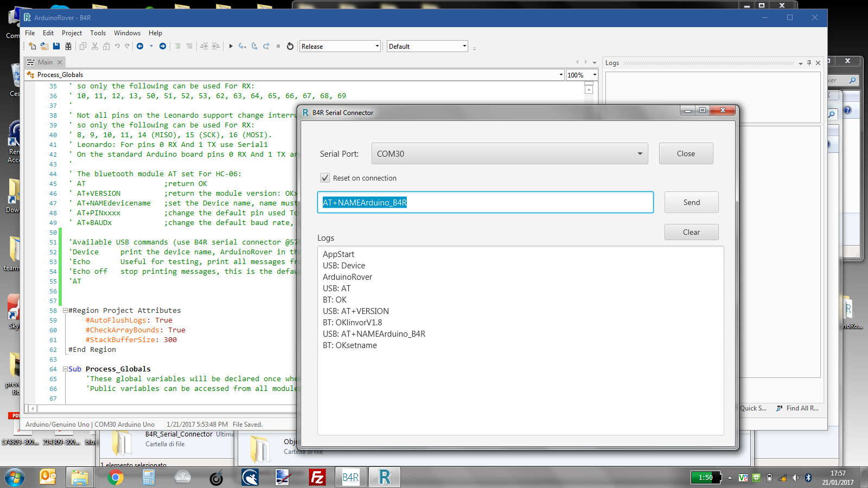Viewport: 868px width, 488px height.
Task: Navigate forward with the blue right arrow
Action: (163, 46)
